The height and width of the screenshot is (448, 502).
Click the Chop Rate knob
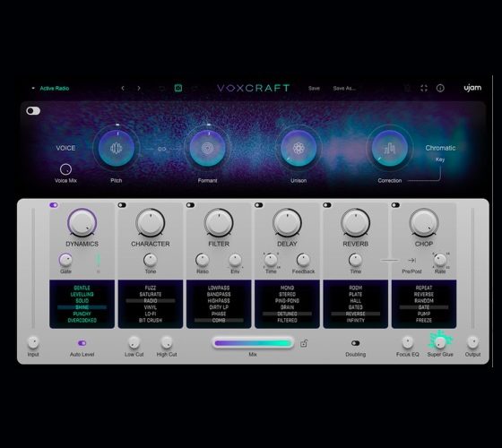(x=440, y=260)
